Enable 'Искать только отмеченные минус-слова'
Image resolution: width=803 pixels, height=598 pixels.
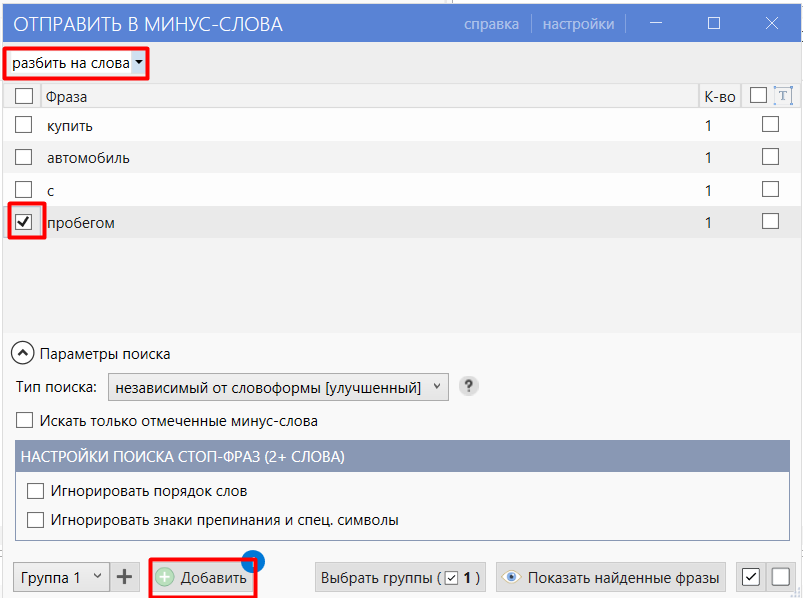24,421
